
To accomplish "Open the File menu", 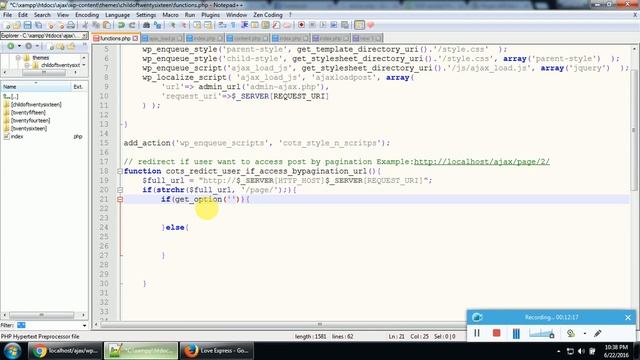I will tap(7, 15).
